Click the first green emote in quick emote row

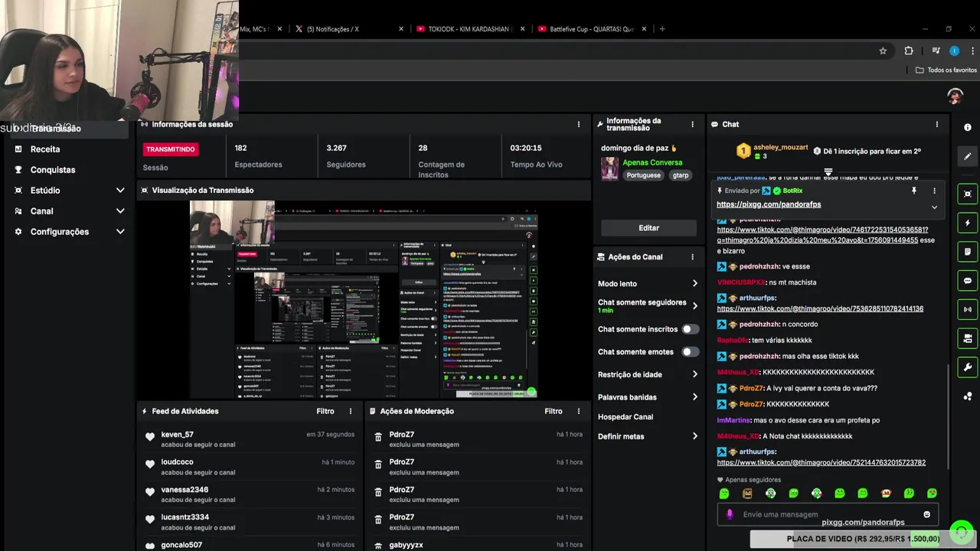724,494
